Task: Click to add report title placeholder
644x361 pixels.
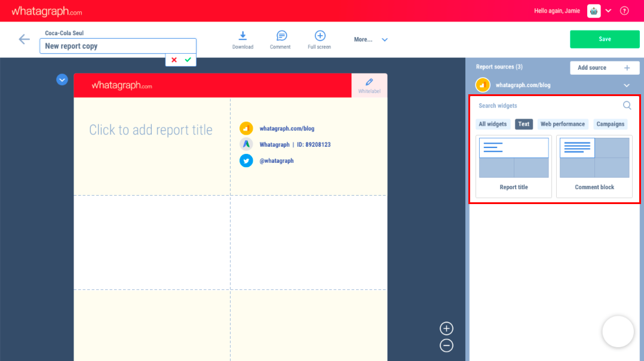Action: click(151, 130)
